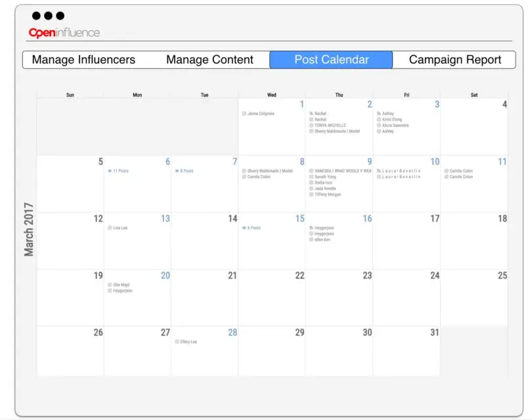532x420 pixels.
Task: Select the Post Calendar tab
Action: coord(331,60)
